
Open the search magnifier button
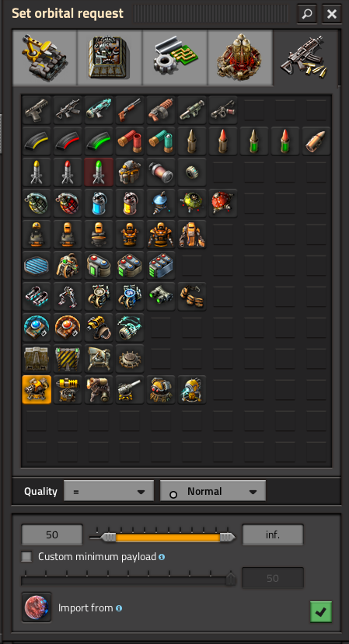click(307, 14)
